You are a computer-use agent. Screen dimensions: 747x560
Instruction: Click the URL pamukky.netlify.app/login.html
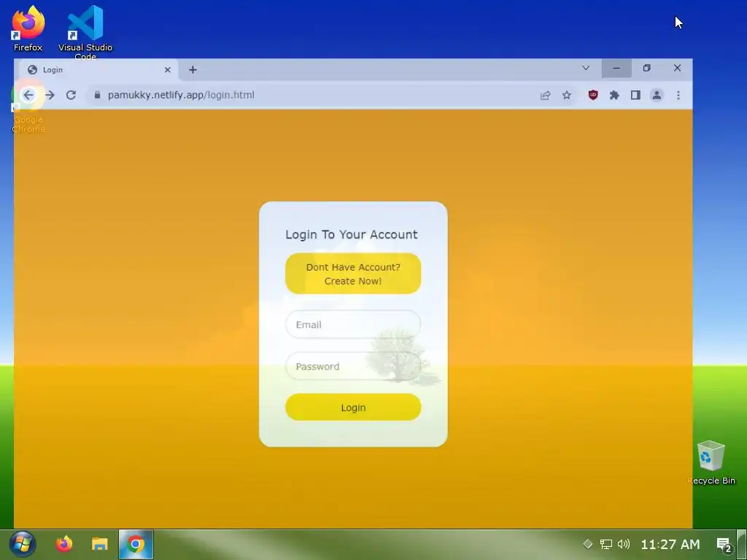pos(181,95)
